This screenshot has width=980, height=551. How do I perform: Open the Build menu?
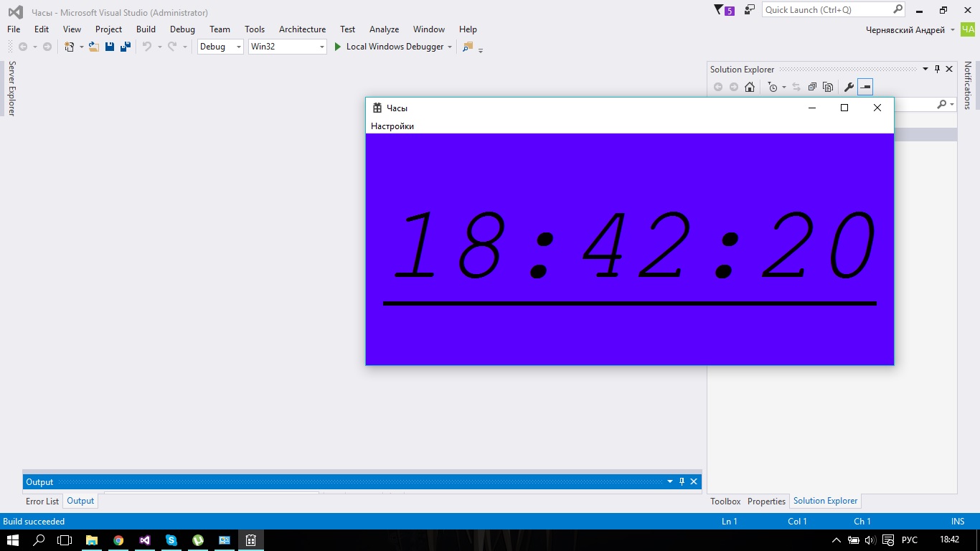tap(146, 29)
